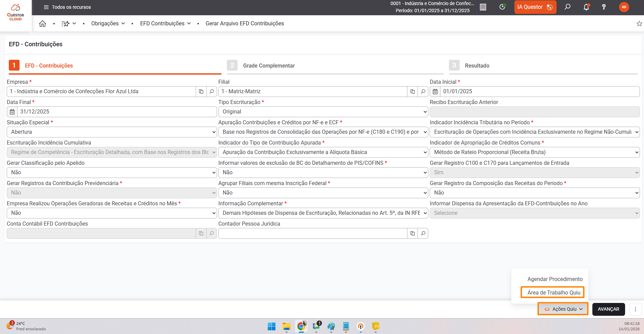Choose Agendar Procedimento from the menu
This screenshot has width=644, height=334.
click(x=555, y=279)
